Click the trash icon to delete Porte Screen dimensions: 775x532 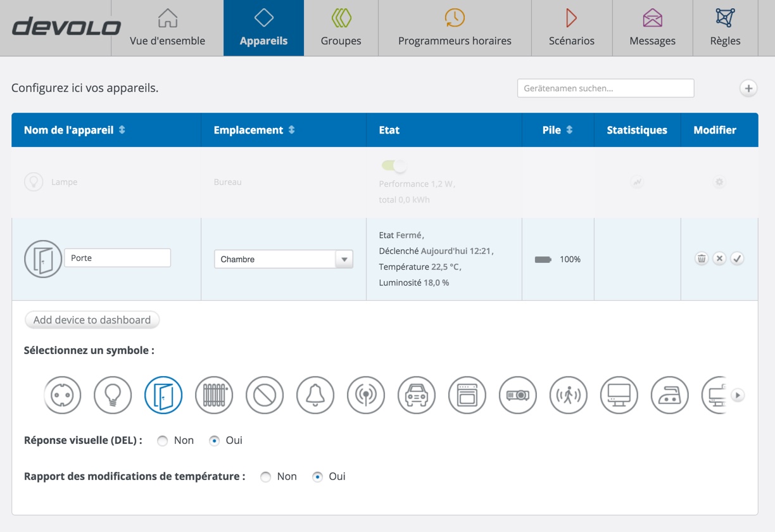[x=702, y=258]
